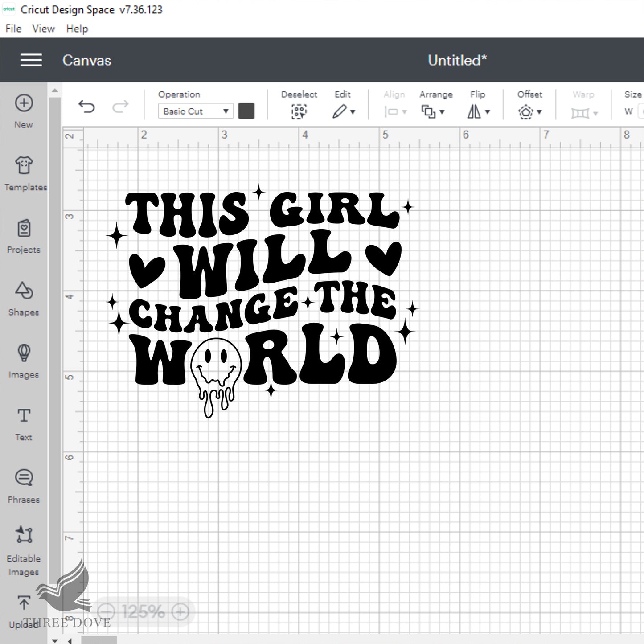644x644 pixels.
Task: Expand the Align dropdown arrow
Action: [405, 112]
